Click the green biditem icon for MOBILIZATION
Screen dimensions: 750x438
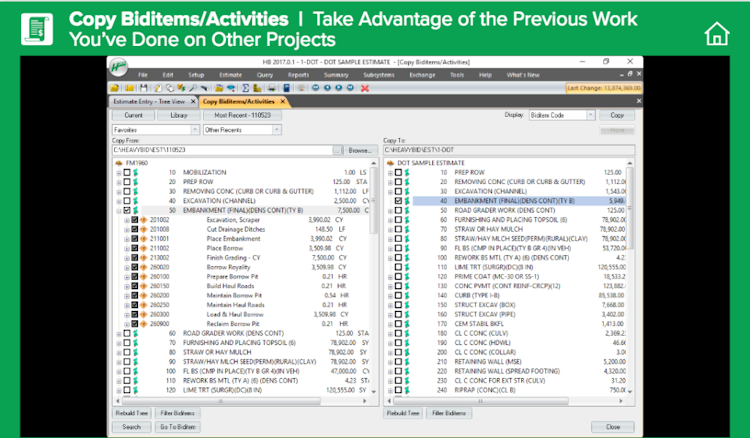click(x=135, y=173)
